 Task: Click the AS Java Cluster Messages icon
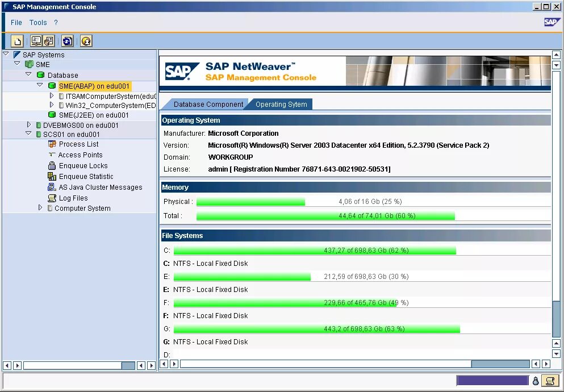point(52,187)
